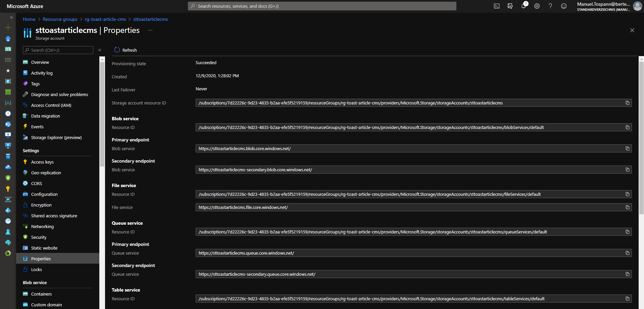The height and width of the screenshot is (309, 644).
Task: Copy the primary Queue service endpoint URL
Action: [x=627, y=253]
